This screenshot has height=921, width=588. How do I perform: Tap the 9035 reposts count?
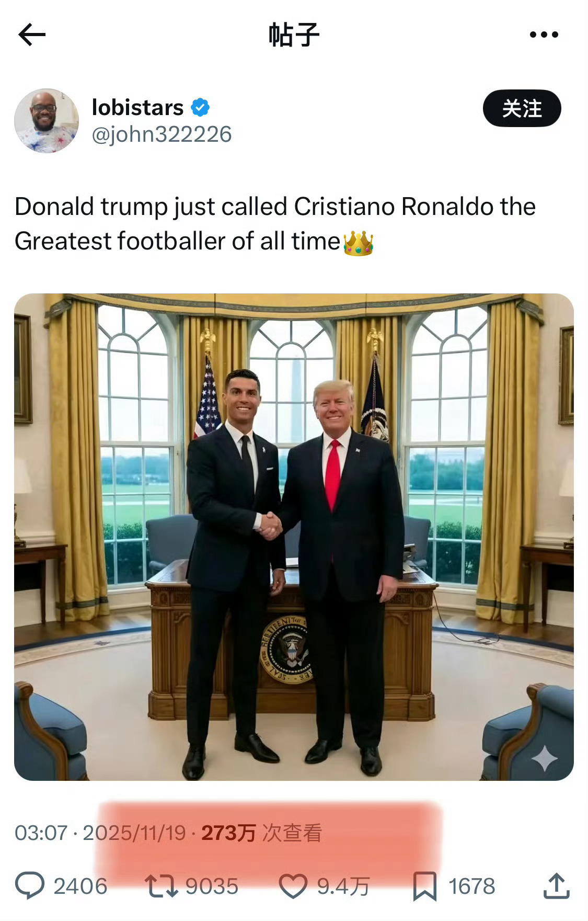point(212,886)
